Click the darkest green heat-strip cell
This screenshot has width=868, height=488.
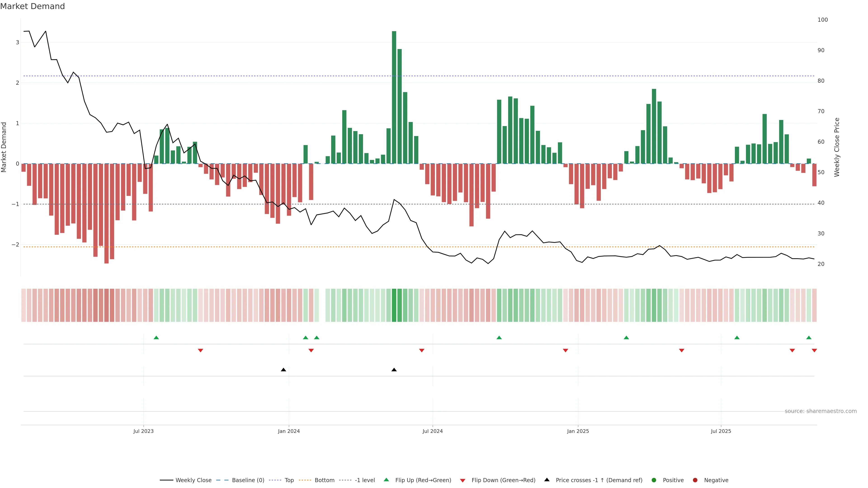(x=394, y=305)
